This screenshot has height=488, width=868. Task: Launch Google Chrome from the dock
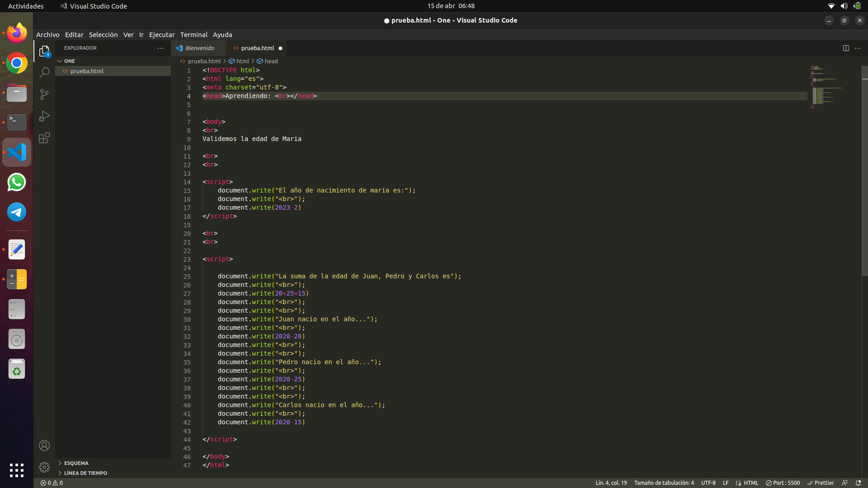click(x=17, y=63)
